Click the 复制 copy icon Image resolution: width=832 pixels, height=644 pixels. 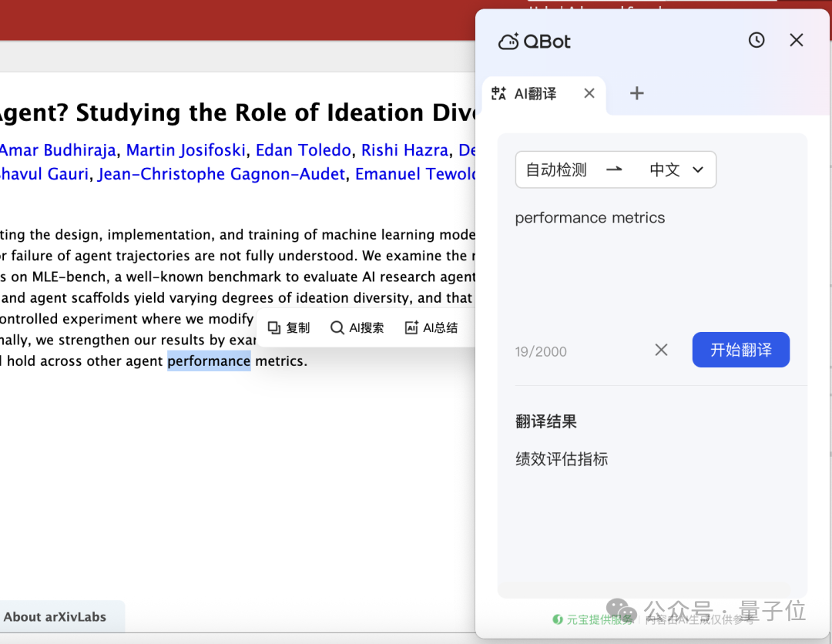coord(273,328)
